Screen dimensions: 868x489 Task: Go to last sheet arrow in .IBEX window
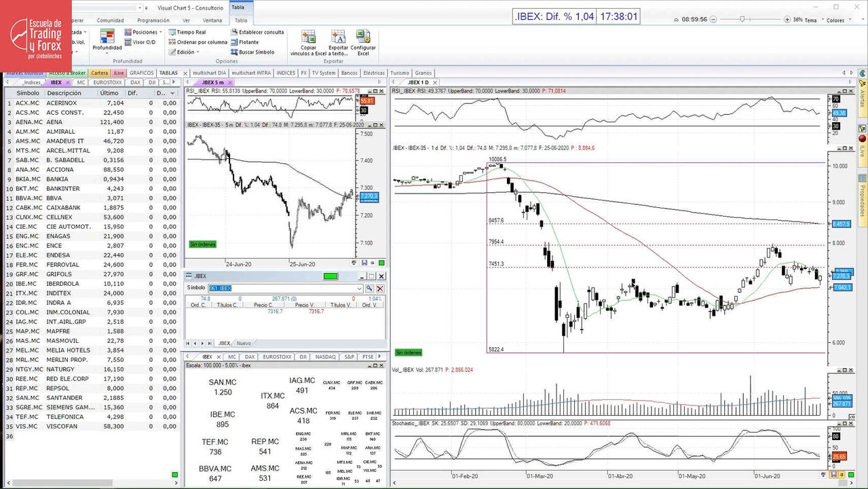(x=210, y=343)
